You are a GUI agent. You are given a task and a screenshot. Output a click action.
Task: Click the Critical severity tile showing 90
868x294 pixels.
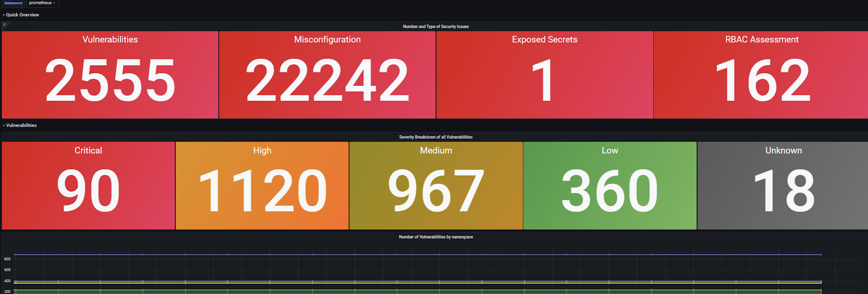point(88,186)
